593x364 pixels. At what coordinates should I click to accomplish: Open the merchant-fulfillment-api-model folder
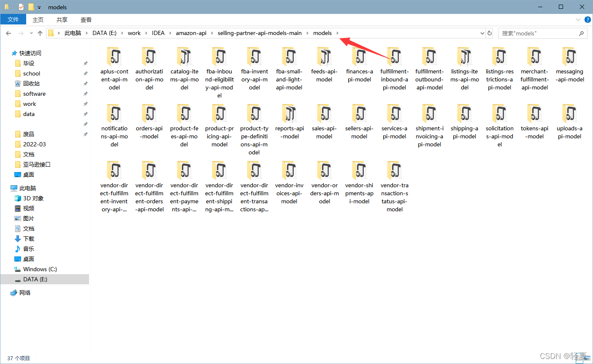(x=534, y=68)
